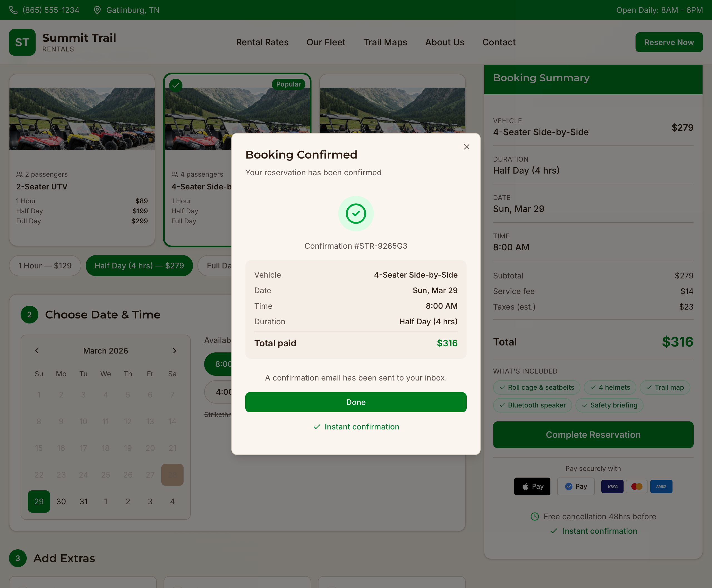Click the green checkmark badge on the selected vehicle
Screen dimensions: 712x588
click(x=176, y=85)
